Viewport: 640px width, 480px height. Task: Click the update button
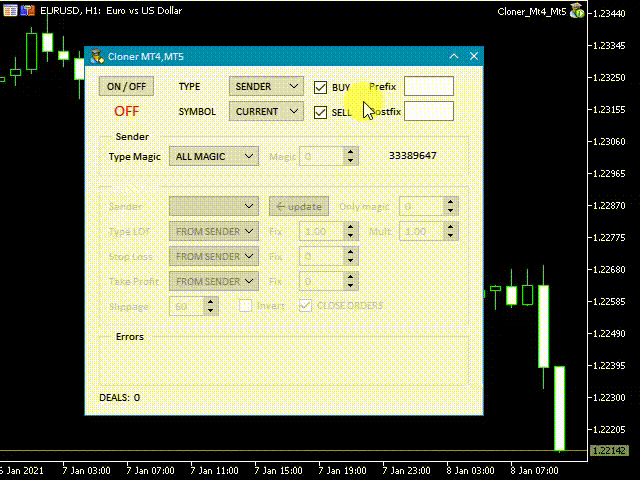click(x=299, y=206)
